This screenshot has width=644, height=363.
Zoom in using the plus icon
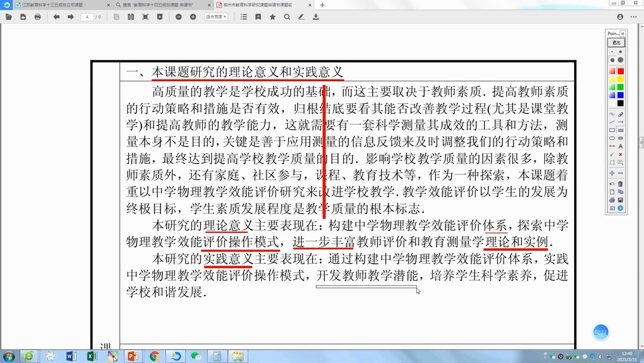click(x=192, y=17)
